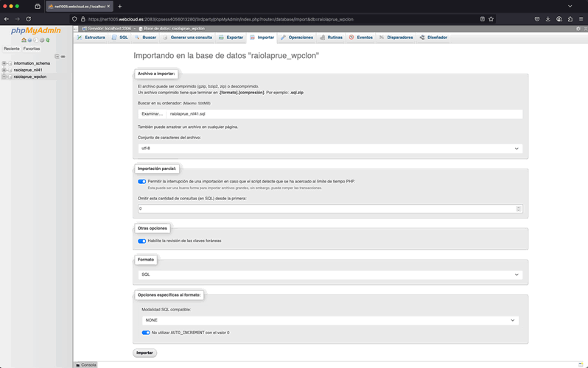Bookmark this page with star icon
Screen dimensions: 588x368
tap(491, 19)
